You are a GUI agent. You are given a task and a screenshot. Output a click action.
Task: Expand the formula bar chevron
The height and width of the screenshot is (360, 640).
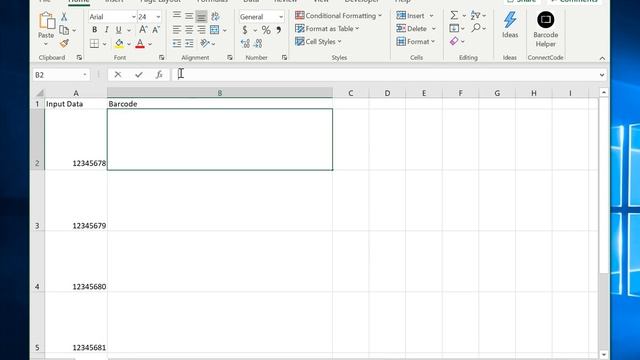point(602,75)
